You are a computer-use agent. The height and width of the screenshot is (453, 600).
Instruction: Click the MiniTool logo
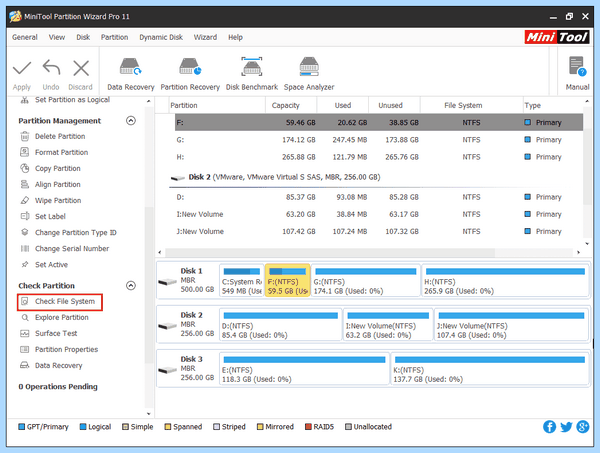tap(557, 37)
